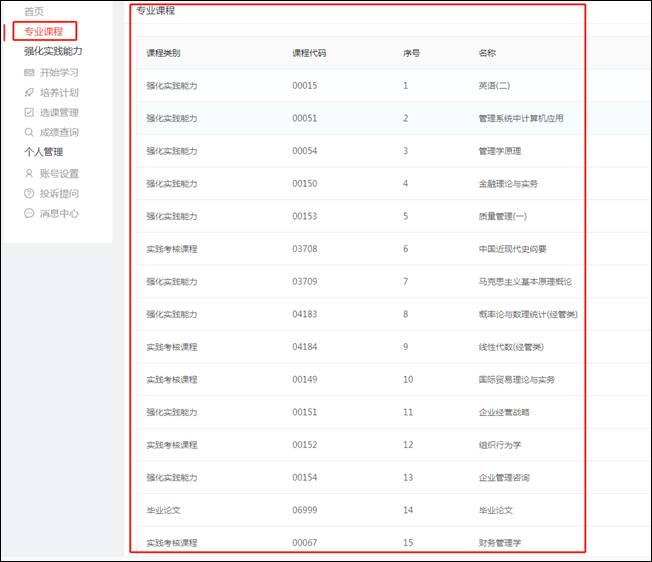The height and width of the screenshot is (562, 652).
Task: Click the 成绩查询 magnifier icon
Action: pos(29,133)
